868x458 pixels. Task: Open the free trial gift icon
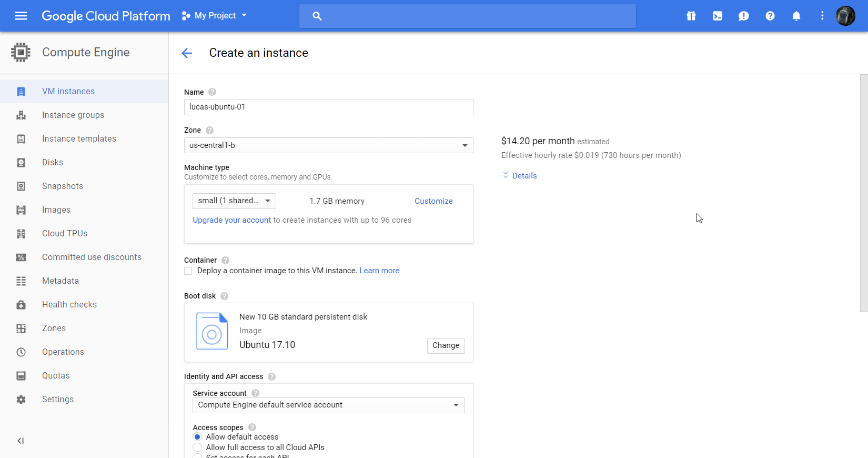point(691,16)
